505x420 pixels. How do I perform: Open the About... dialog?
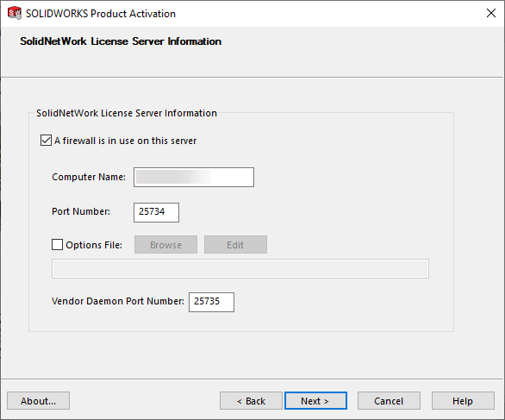(38, 401)
